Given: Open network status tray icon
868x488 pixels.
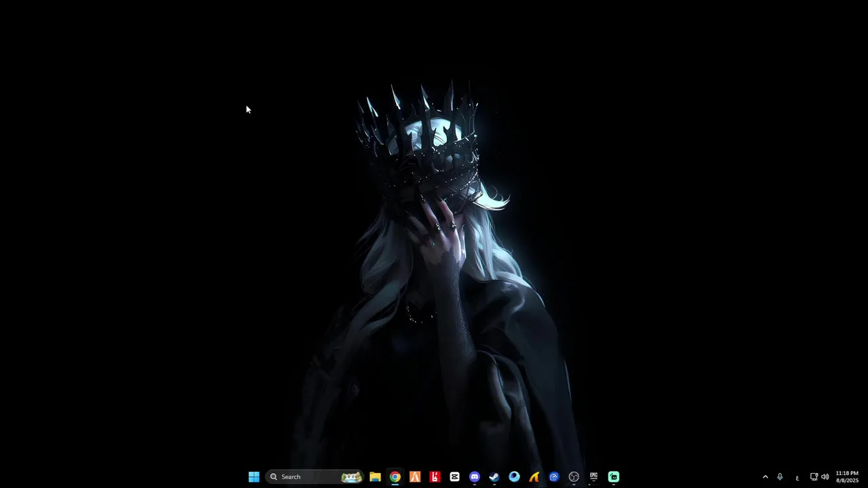Looking at the screenshot, I should pos(814,476).
